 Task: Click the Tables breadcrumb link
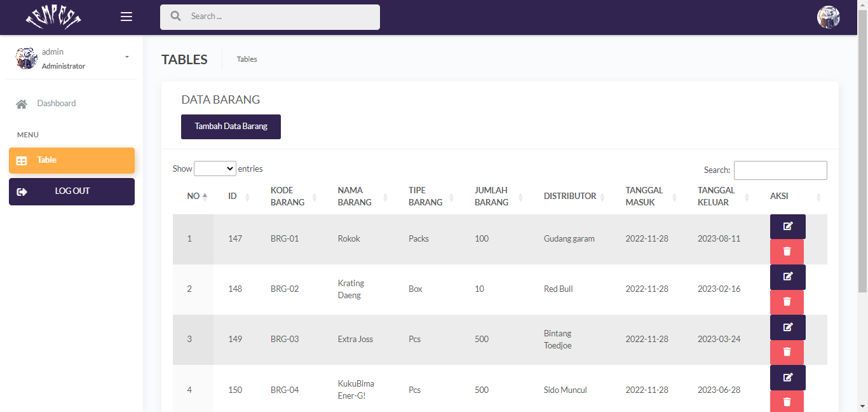coord(247,59)
